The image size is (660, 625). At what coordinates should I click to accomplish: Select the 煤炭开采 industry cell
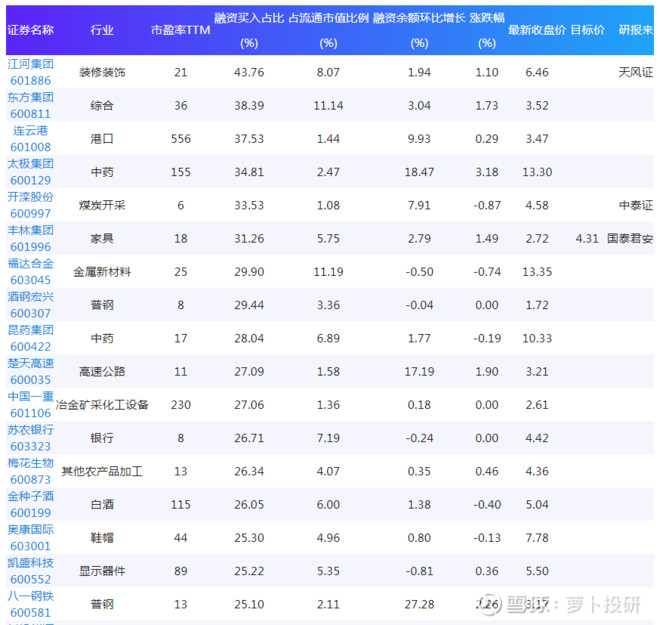coord(102,205)
